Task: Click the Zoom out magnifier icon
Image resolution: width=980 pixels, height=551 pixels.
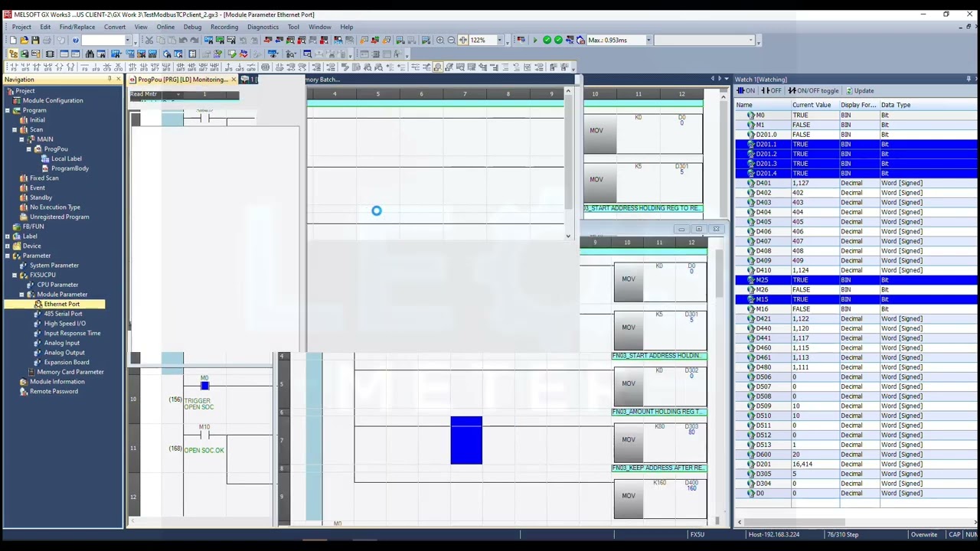Action: (x=451, y=41)
